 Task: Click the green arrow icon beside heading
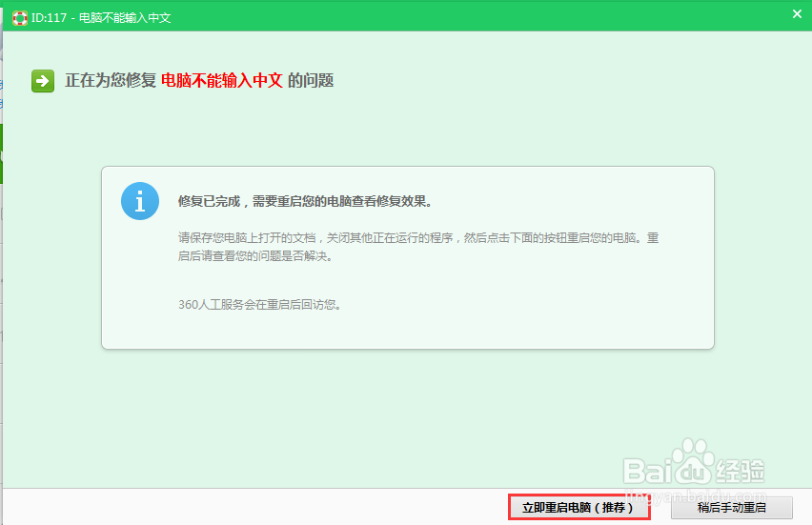(x=43, y=81)
